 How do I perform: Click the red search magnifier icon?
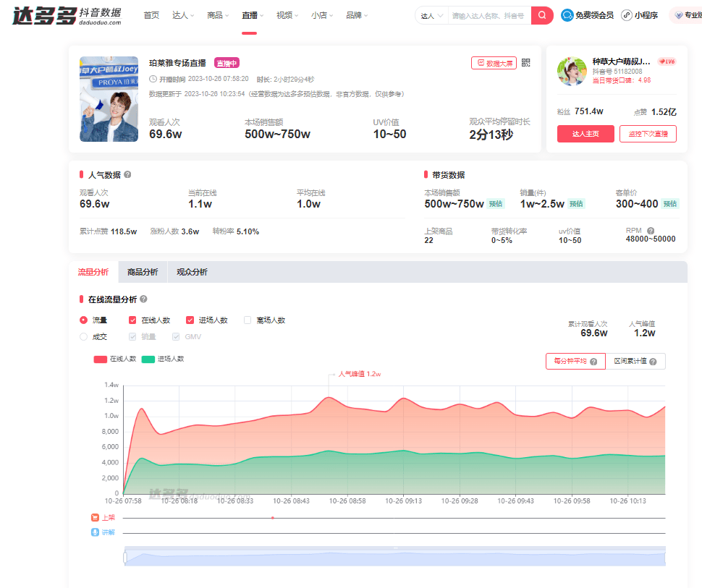click(541, 15)
